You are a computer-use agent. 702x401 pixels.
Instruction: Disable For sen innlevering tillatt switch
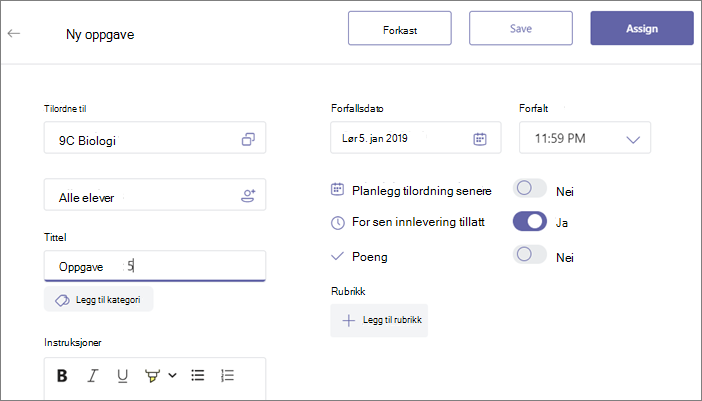[530, 222]
